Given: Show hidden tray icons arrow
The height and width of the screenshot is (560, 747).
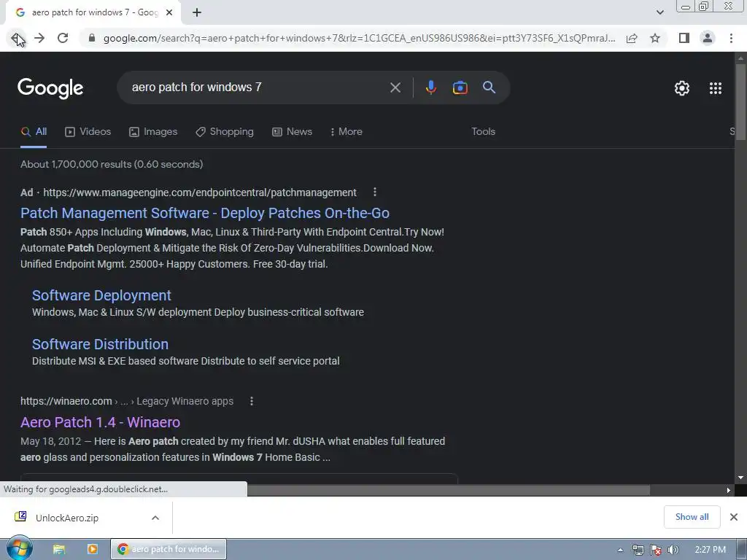Looking at the screenshot, I should (x=620, y=550).
